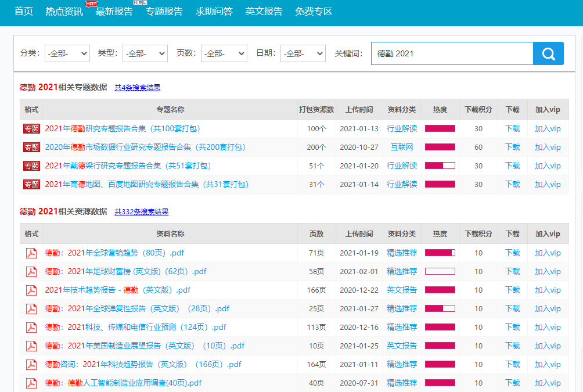The image size is (583, 392).
Task: Click 互联网 category for 2020年德勤市场数据 bundle
Action: pyautogui.click(x=402, y=148)
